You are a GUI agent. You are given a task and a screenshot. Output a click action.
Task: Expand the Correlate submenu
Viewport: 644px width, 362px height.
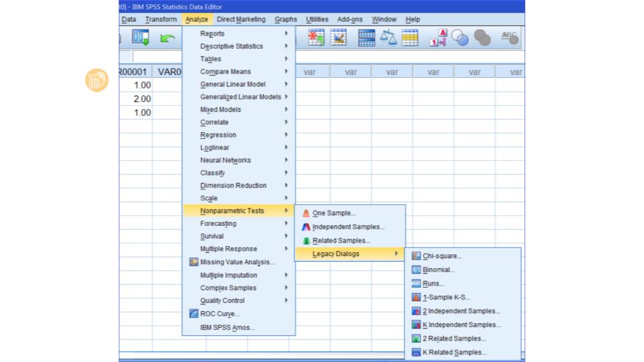coord(239,122)
